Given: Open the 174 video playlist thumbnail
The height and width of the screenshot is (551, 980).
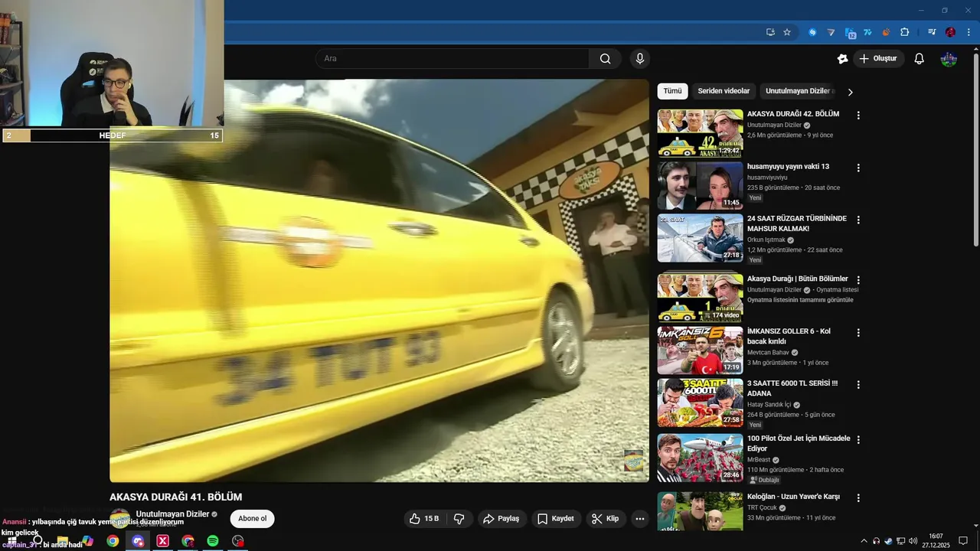Looking at the screenshot, I should (700, 298).
